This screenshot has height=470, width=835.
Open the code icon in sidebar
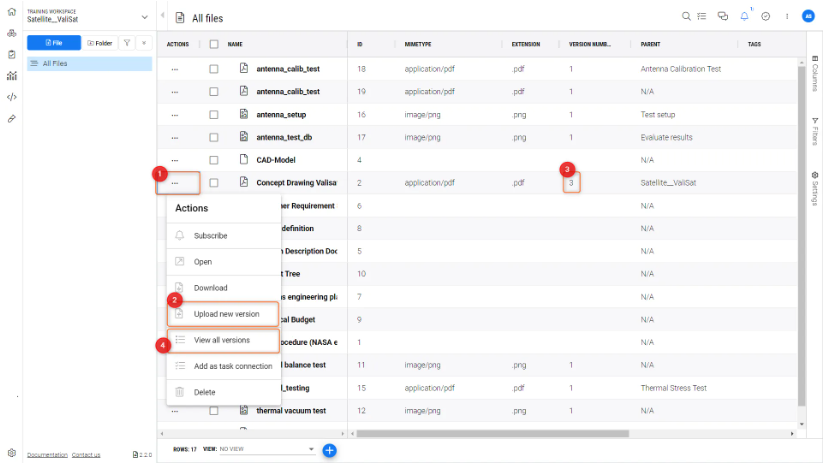tap(11, 97)
